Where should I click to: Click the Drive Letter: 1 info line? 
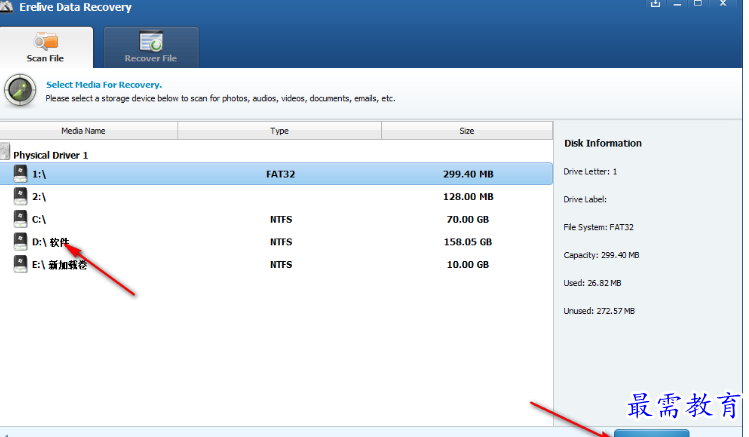click(590, 171)
